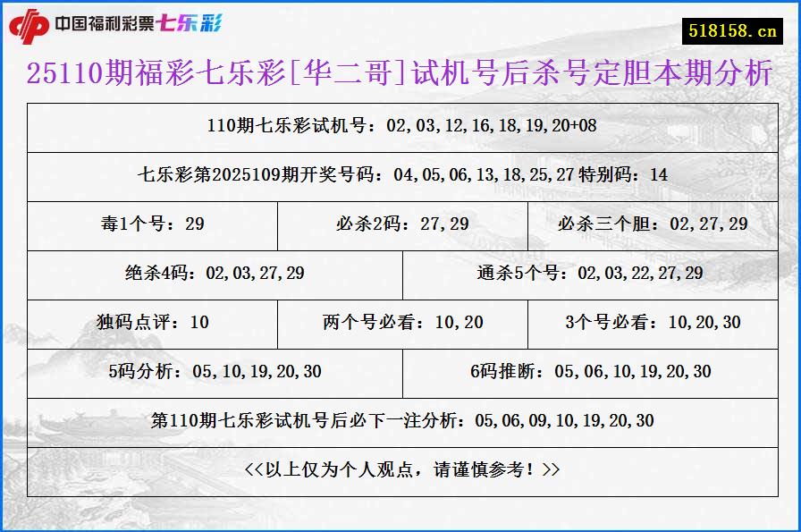Click the 第2025109期开奖号码 results line
The height and width of the screenshot is (532, 801).
400,176
